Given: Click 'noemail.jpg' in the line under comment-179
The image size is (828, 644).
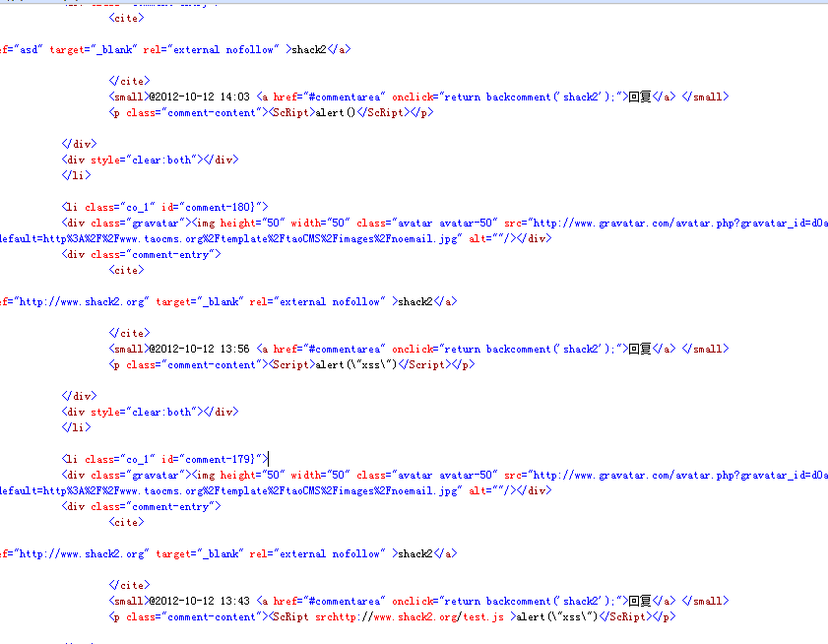Looking at the screenshot, I should point(424,490).
